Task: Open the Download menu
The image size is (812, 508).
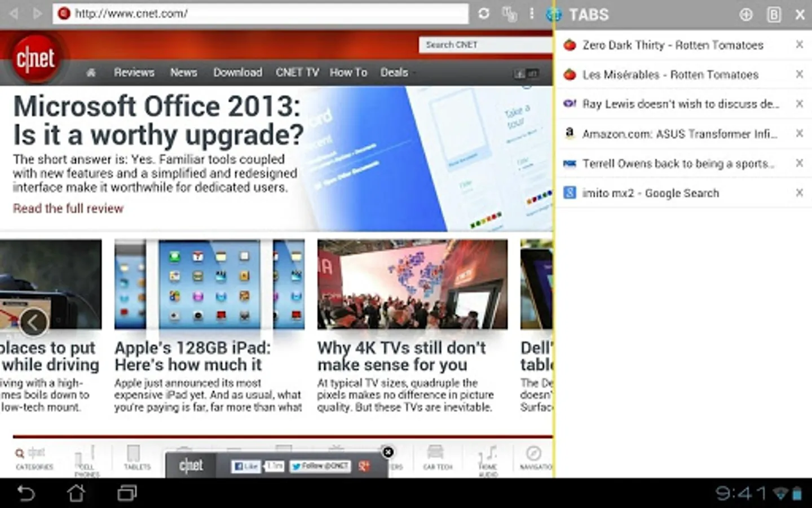Action: coord(237,72)
